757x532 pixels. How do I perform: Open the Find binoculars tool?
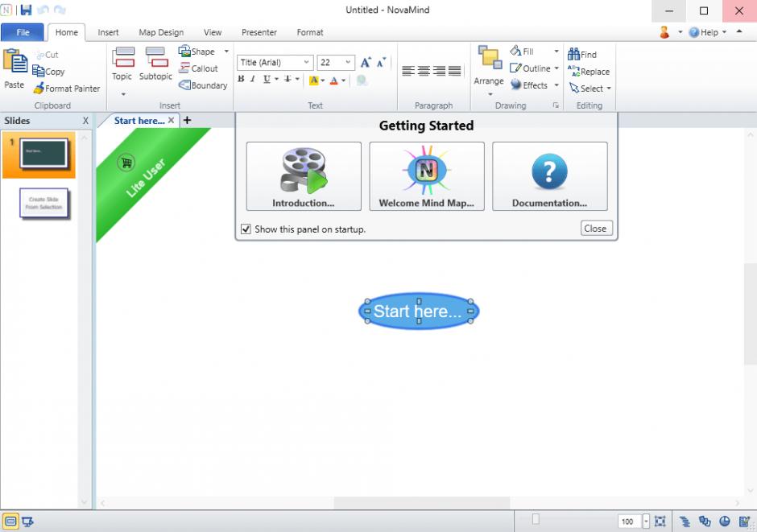point(582,54)
